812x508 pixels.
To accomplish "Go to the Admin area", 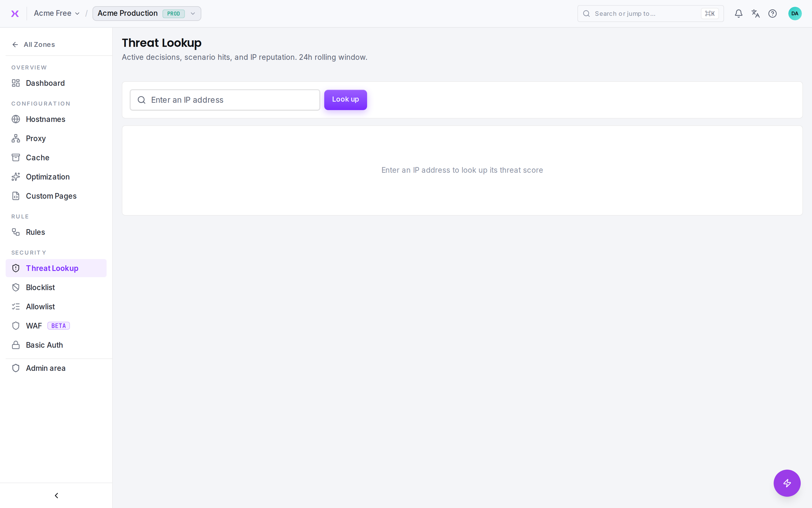I will (x=56, y=368).
